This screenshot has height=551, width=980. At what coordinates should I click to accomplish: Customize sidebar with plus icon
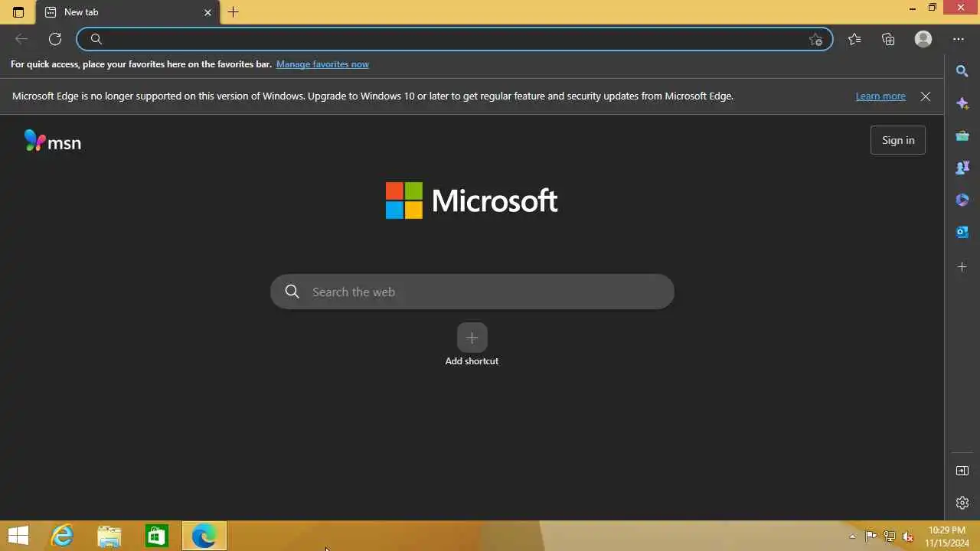tap(962, 267)
